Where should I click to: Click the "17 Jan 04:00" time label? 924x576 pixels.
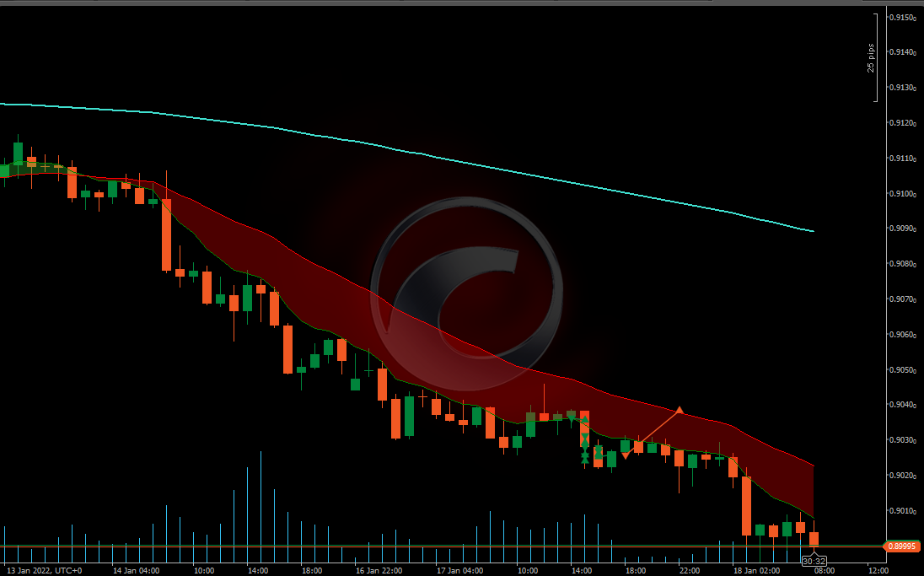click(460, 571)
